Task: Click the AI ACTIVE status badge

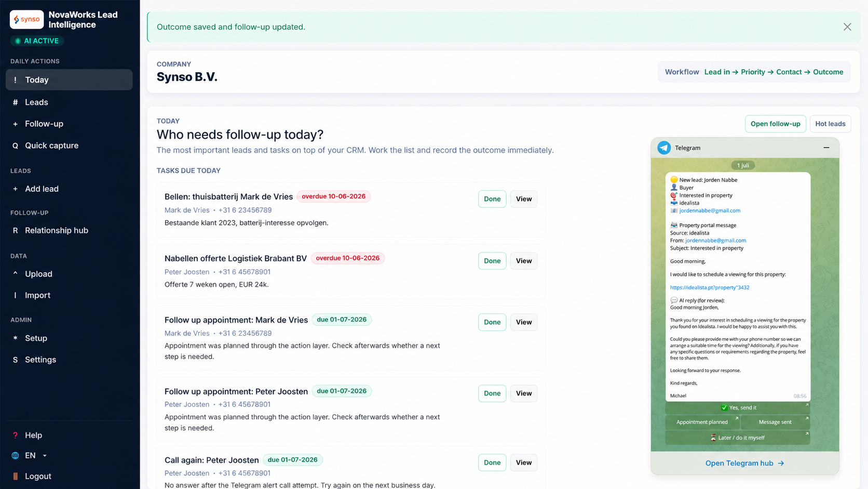Action: coord(37,41)
